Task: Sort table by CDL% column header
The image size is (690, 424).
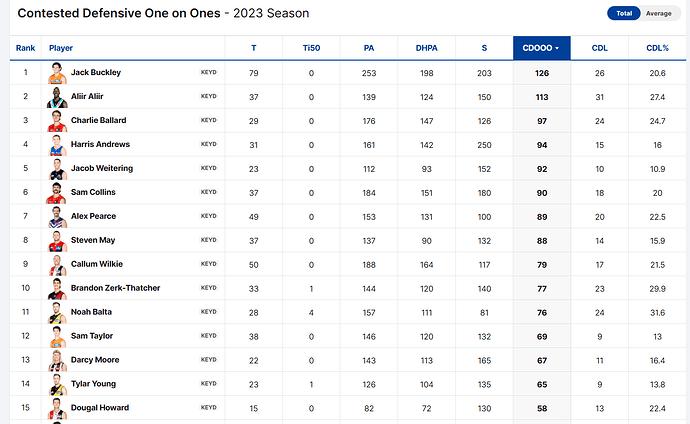Action: [x=657, y=48]
